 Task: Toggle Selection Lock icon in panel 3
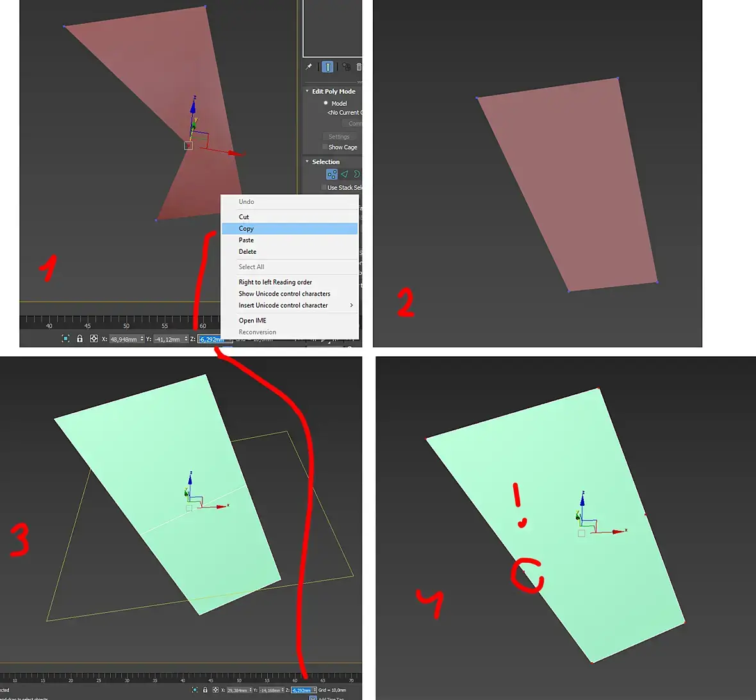tap(205, 690)
